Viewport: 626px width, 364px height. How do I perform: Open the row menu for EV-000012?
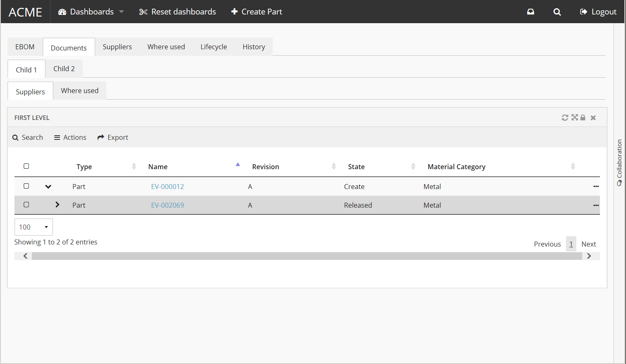point(595,187)
